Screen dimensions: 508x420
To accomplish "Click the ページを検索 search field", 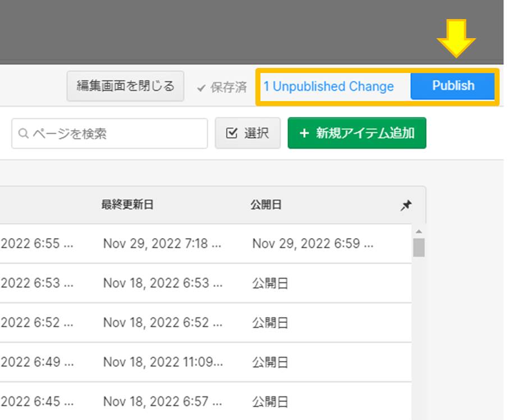I will pyautogui.click(x=109, y=134).
